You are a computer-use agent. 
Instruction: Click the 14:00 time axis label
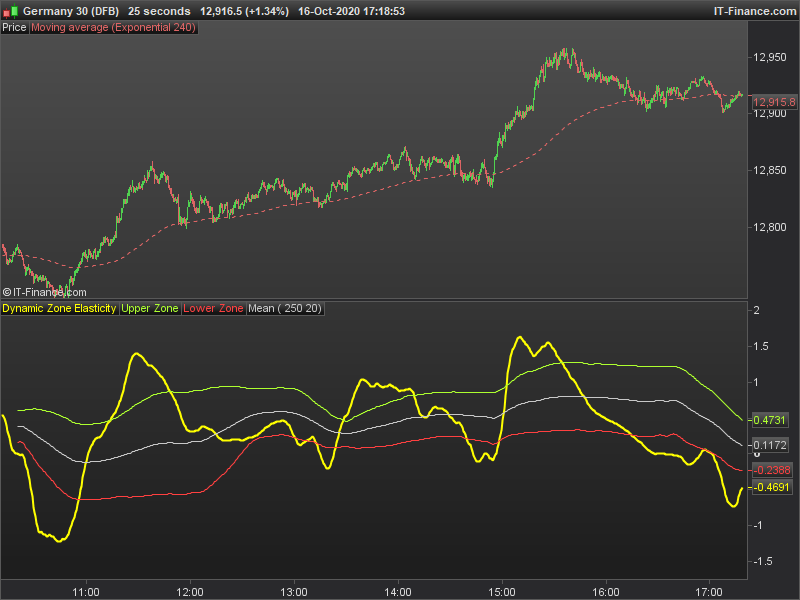click(x=398, y=592)
